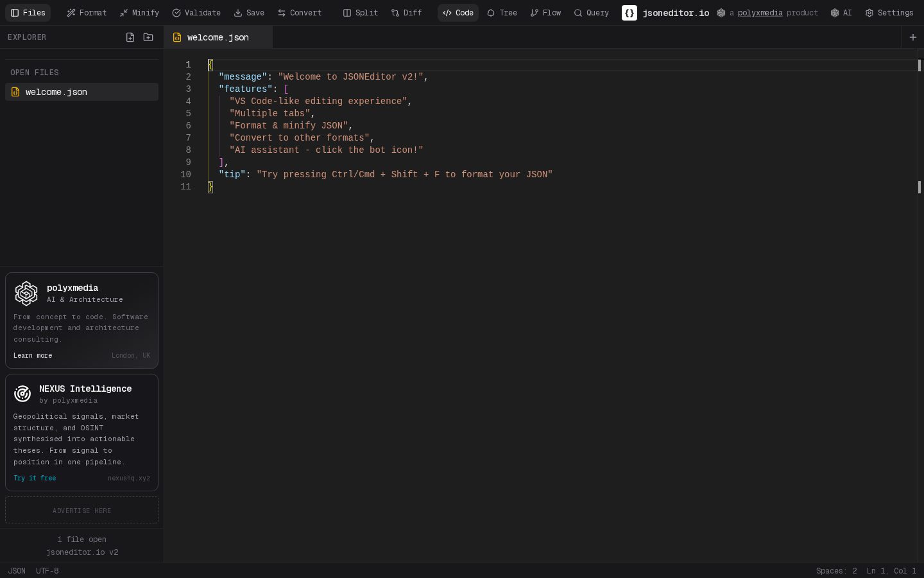This screenshot has width=924, height=578.
Task: Click Learn more on polyxmedia card
Action: click(x=33, y=355)
